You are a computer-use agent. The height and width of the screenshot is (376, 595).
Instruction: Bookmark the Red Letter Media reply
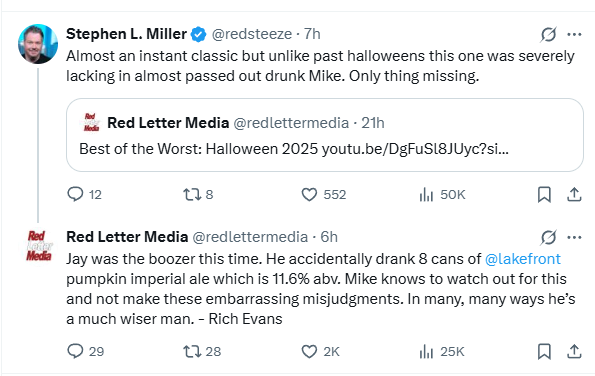click(x=544, y=351)
